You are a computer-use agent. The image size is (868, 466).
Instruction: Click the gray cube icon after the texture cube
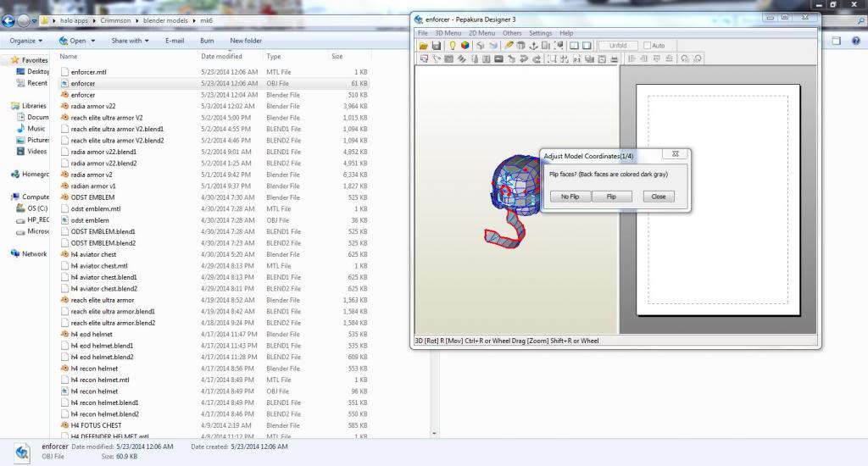tap(481, 46)
